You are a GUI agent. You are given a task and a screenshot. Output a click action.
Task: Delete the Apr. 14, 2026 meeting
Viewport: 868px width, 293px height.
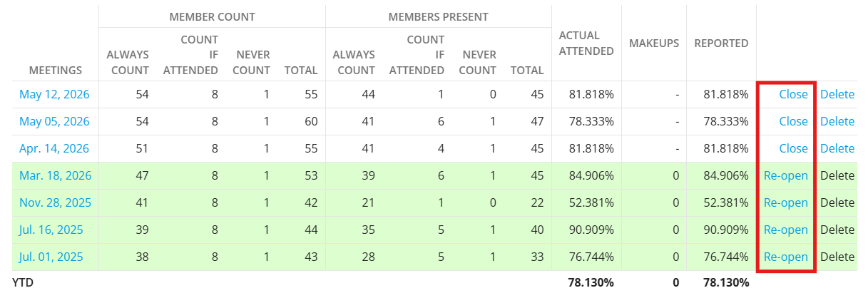click(x=837, y=148)
